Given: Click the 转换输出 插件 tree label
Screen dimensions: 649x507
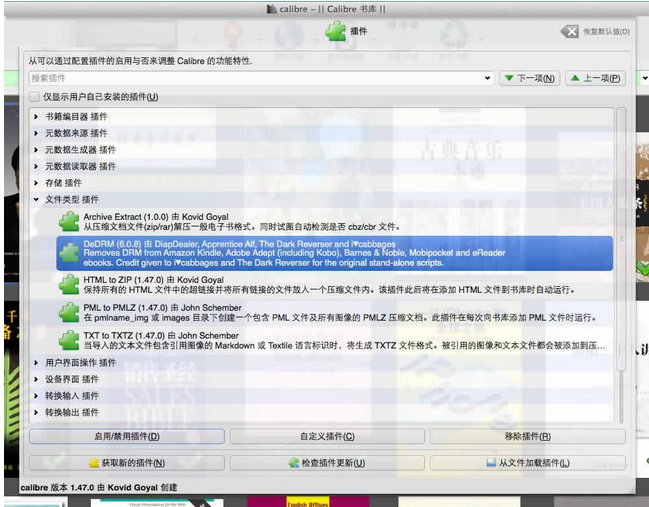Looking at the screenshot, I should click(72, 412).
